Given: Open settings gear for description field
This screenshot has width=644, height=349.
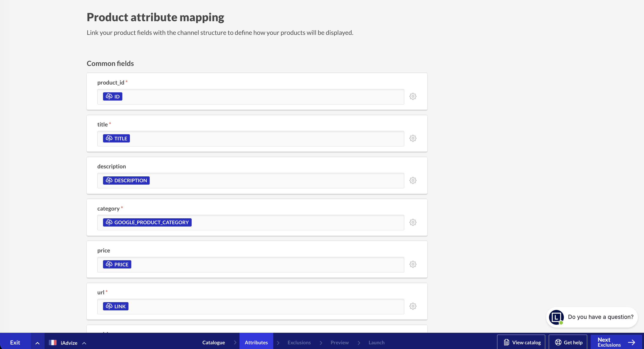Looking at the screenshot, I should [x=413, y=180].
